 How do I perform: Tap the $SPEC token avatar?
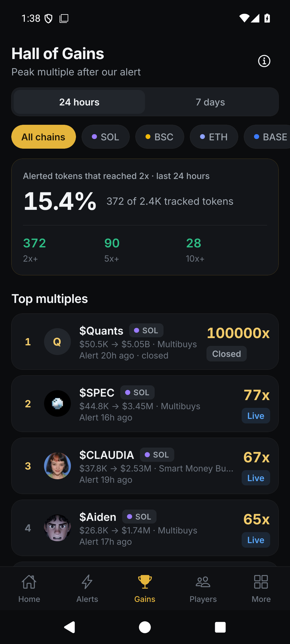[x=57, y=404]
